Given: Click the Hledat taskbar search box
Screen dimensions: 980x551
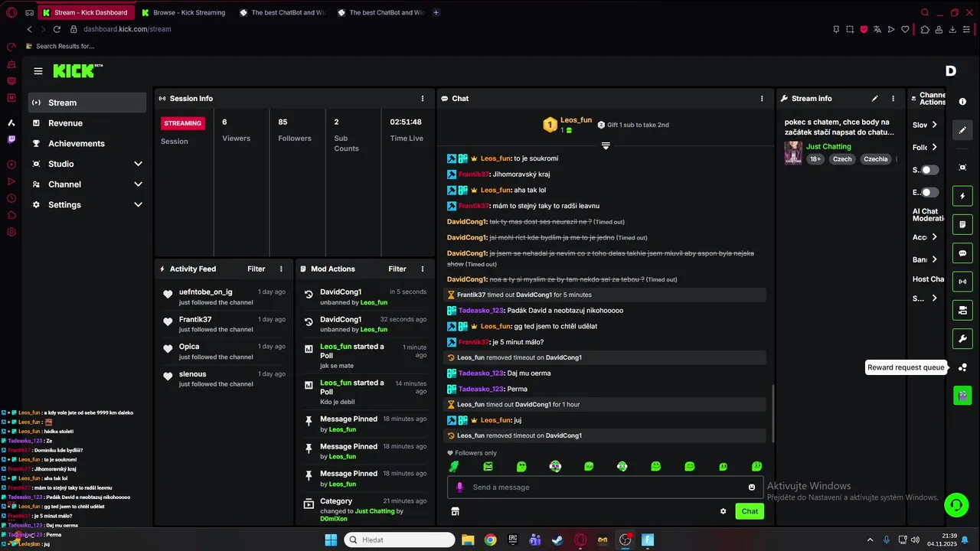Looking at the screenshot, I should (398, 540).
